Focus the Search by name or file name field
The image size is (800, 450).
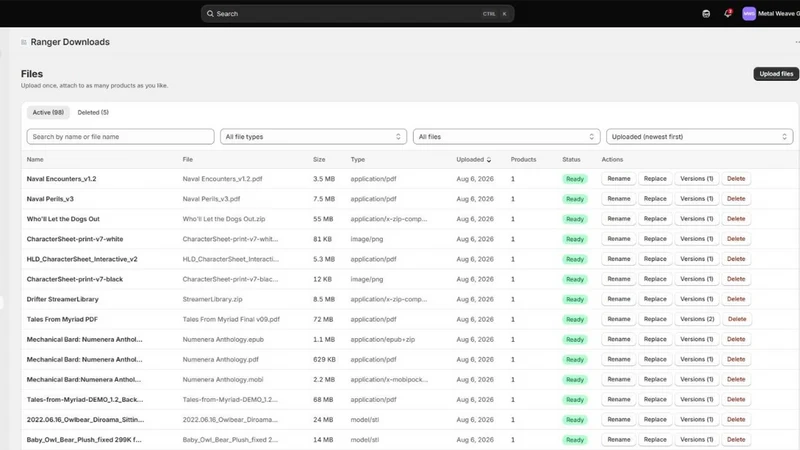(120, 137)
